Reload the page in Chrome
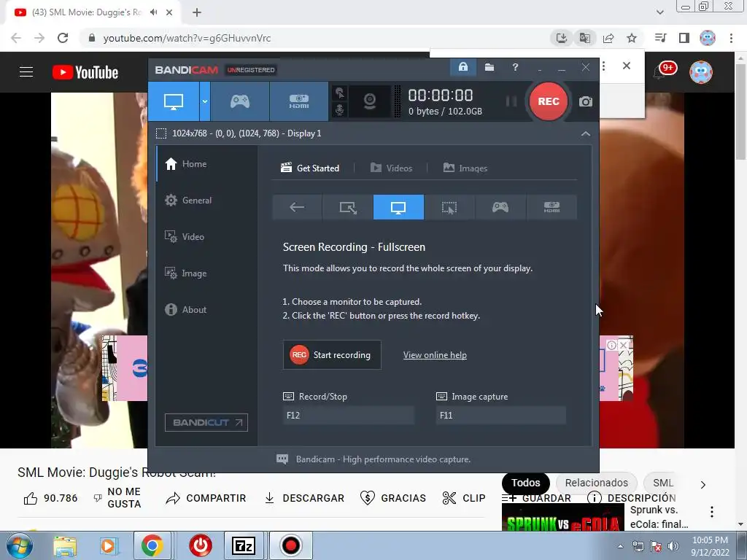The image size is (747, 560). click(63, 38)
